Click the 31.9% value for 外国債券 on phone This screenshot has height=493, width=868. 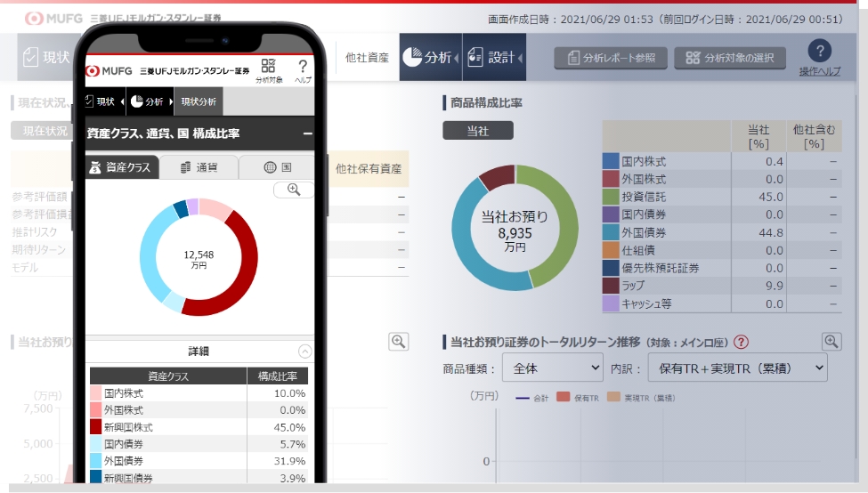pos(289,461)
